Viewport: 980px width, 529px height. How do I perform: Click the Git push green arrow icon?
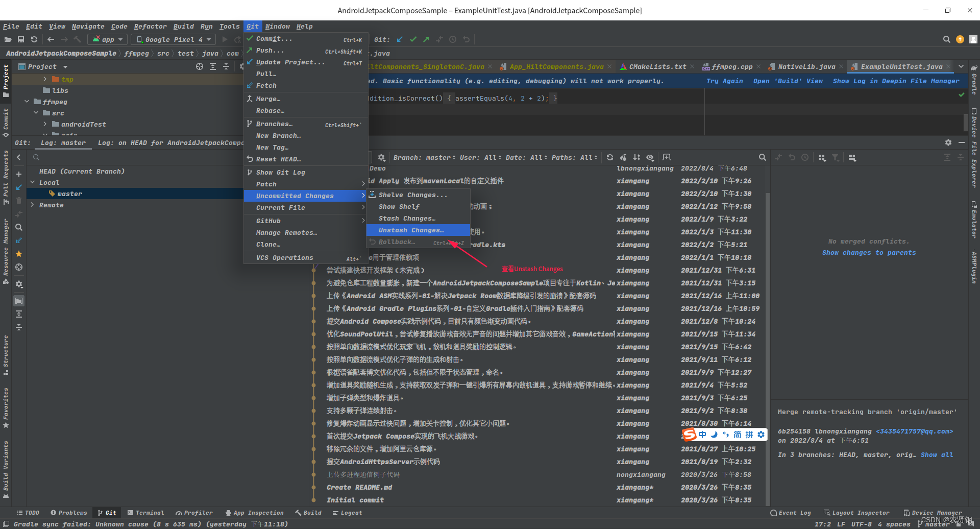coord(426,39)
